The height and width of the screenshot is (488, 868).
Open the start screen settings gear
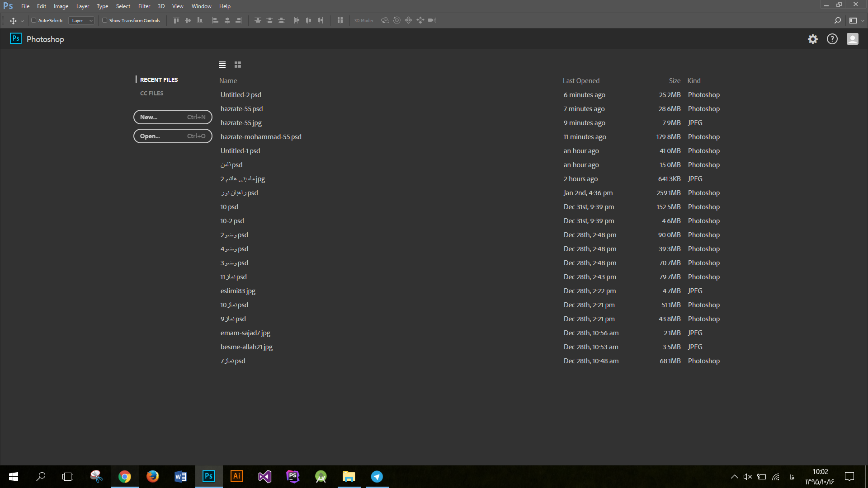click(813, 39)
